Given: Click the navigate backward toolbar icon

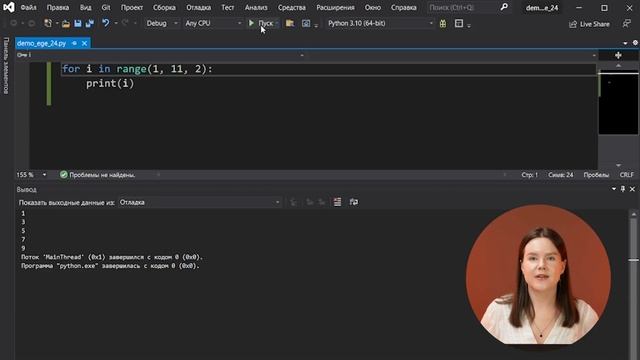Looking at the screenshot, I should (13, 23).
